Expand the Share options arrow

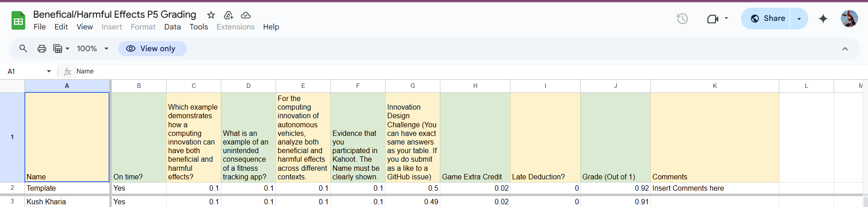pyautogui.click(x=799, y=19)
